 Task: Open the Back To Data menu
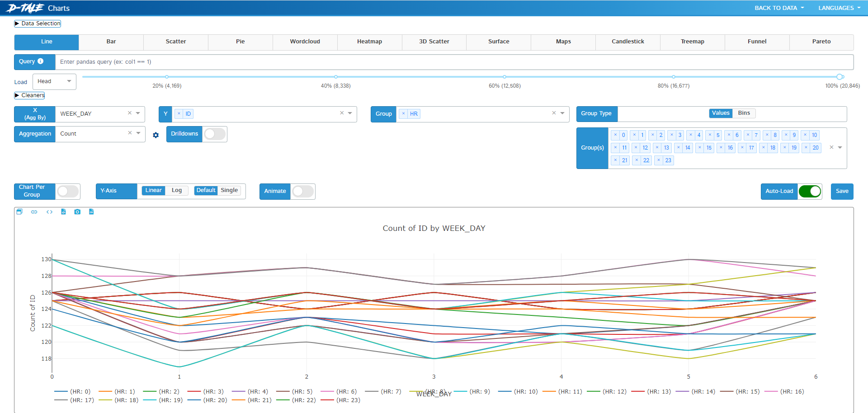click(779, 8)
